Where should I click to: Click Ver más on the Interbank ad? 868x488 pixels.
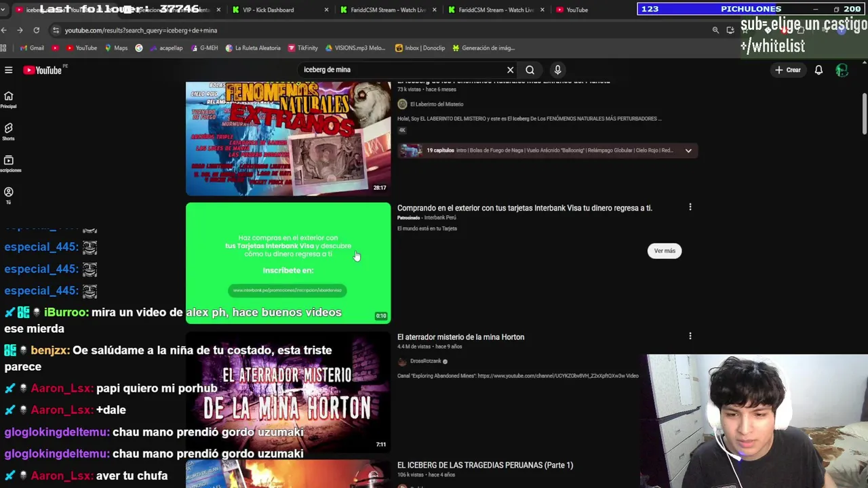click(x=665, y=251)
